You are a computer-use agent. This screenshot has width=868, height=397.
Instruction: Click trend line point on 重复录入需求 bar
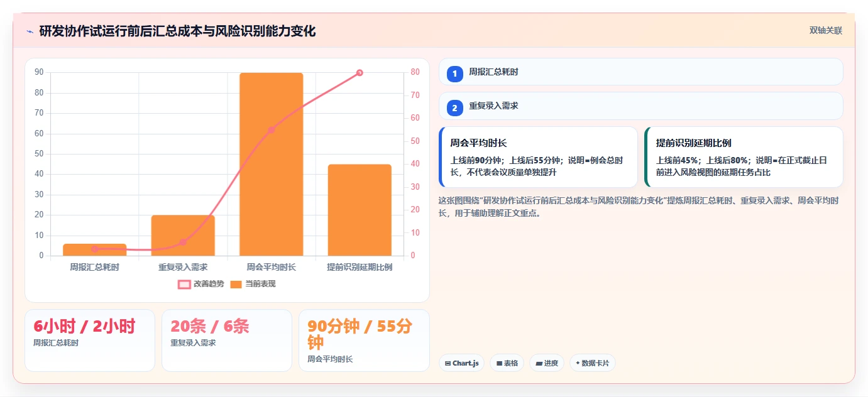tap(183, 242)
